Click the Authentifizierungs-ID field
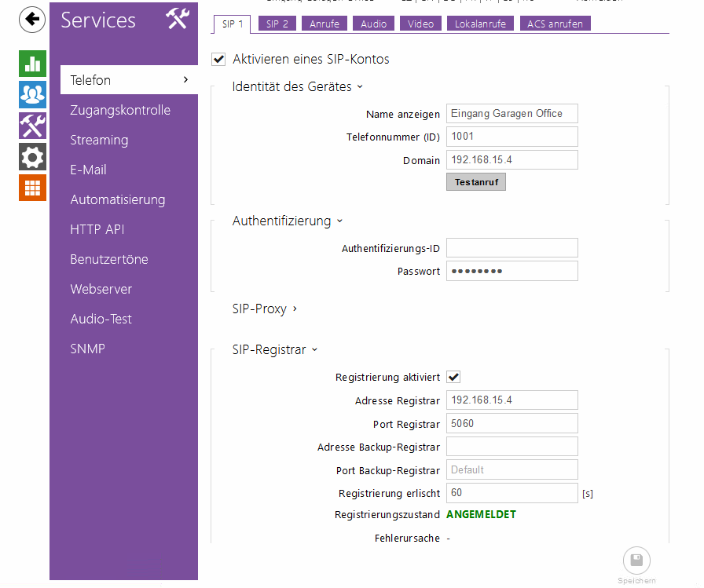Screen dimensions: 704x588 [x=511, y=247]
